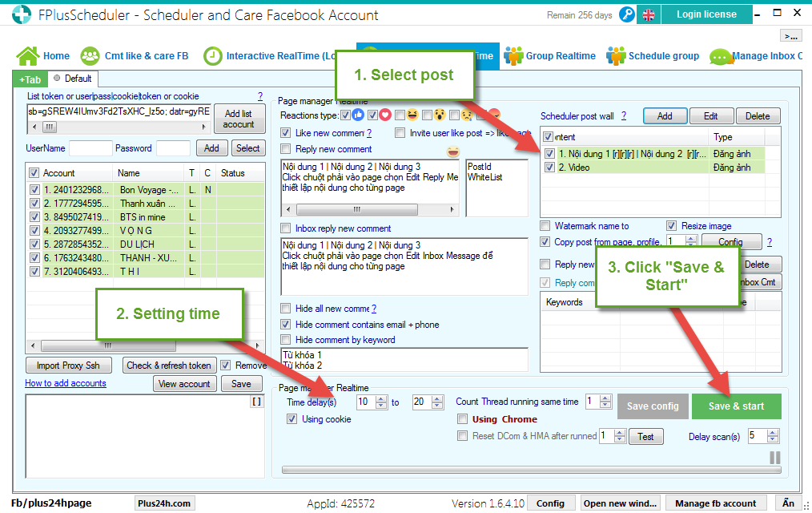This screenshot has width=812, height=513.
Task: Click in the UserName input field
Action: click(x=90, y=148)
